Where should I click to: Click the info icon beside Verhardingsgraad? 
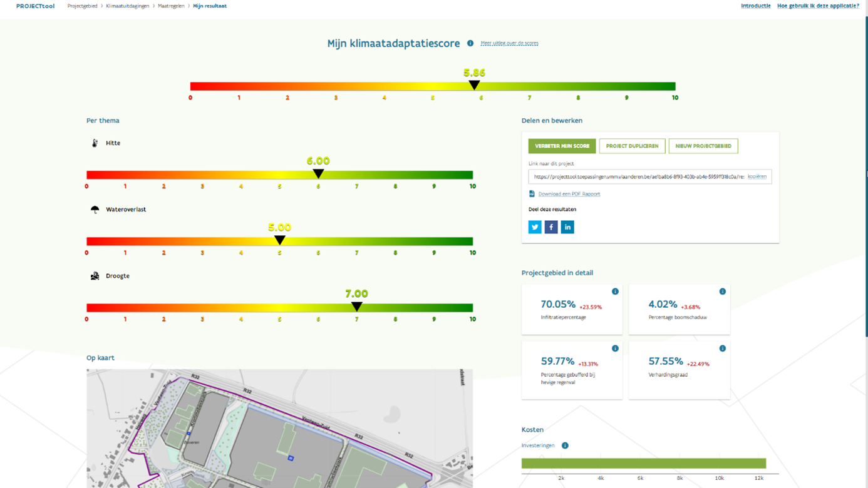pos(723,348)
